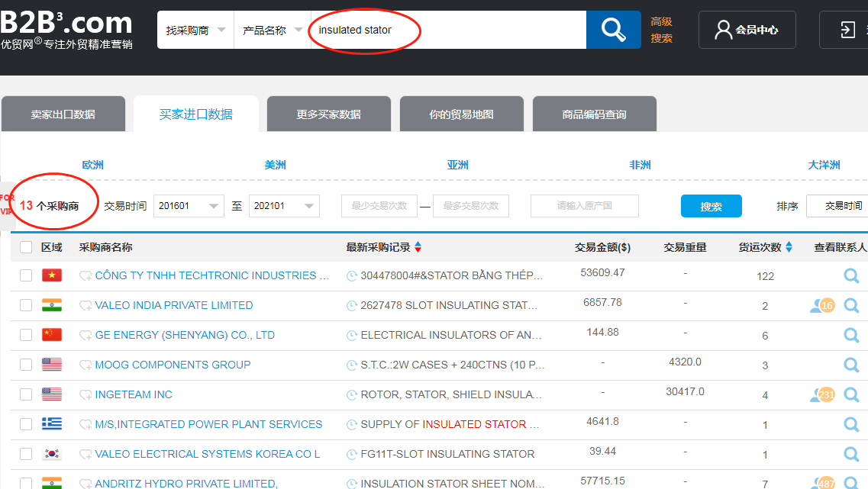Click favorite icon before INGETEAM INC
The height and width of the screenshot is (489, 868).
(x=86, y=395)
